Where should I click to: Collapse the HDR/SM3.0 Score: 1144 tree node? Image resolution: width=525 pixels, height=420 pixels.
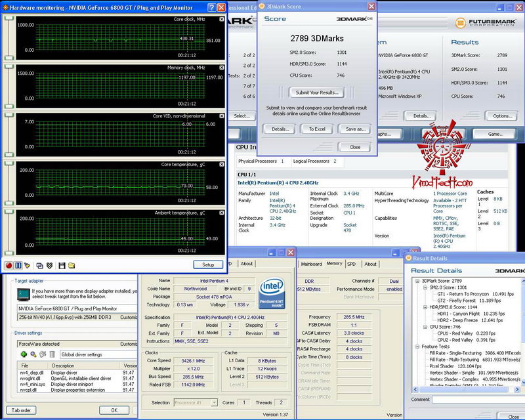(x=425, y=307)
